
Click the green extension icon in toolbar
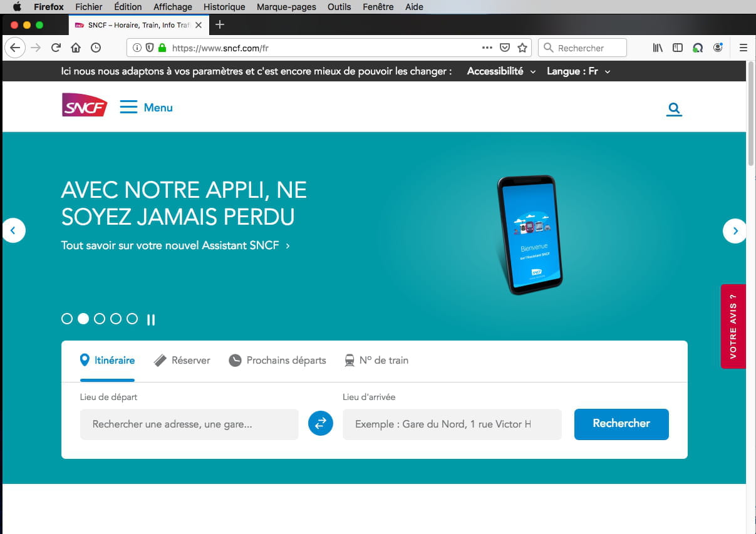[697, 48]
